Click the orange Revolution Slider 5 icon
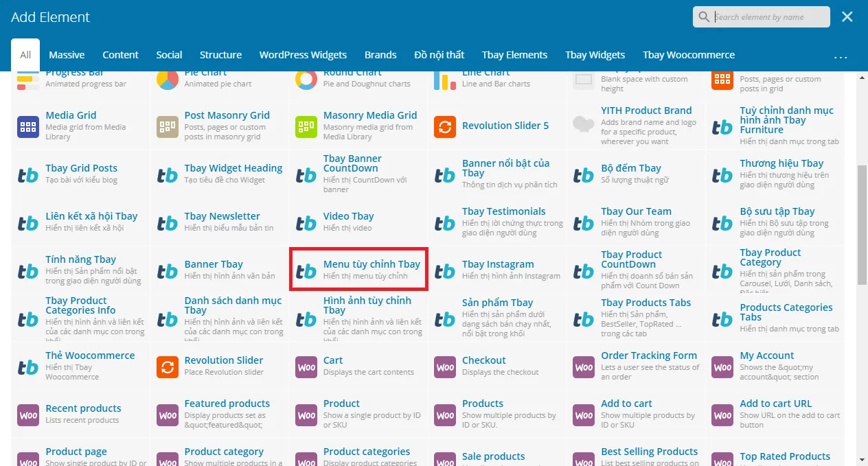Image resolution: width=868 pixels, height=466 pixels. (x=445, y=127)
